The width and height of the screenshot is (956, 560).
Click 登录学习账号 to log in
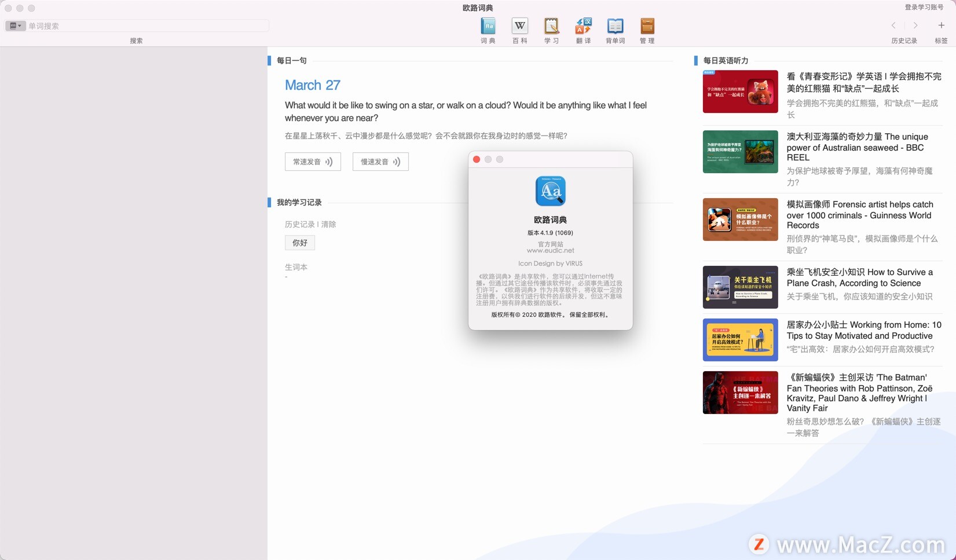924,7
